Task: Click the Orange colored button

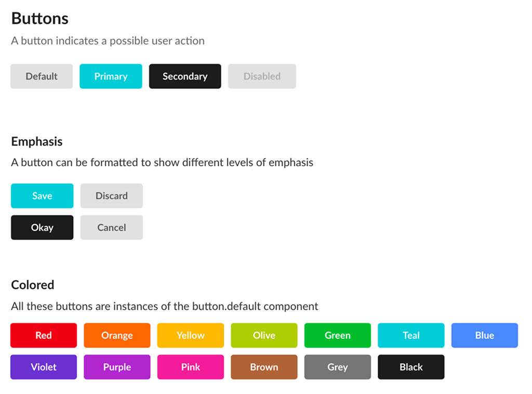Action: coord(117,335)
